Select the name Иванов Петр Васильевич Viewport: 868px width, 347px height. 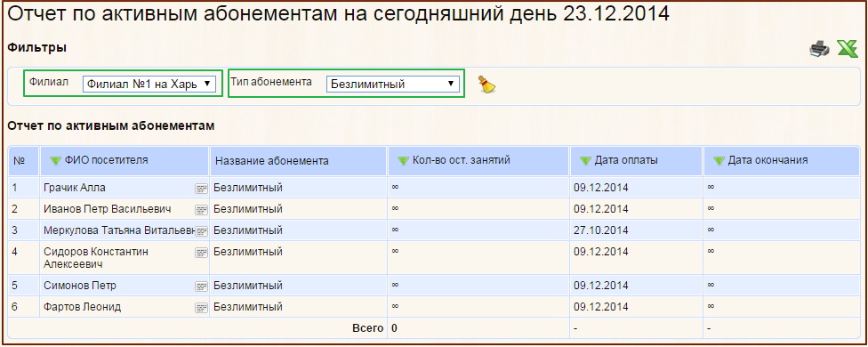(x=107, y=209)
